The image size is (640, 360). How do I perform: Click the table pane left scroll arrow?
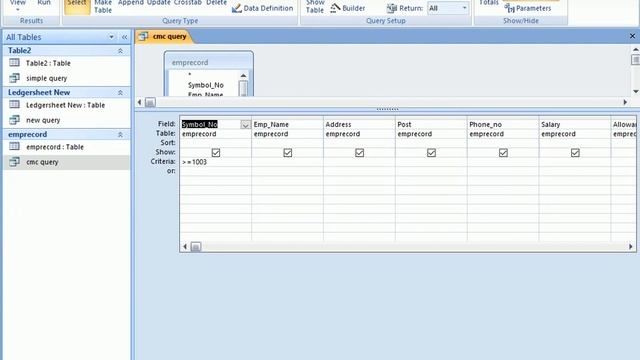140,102
